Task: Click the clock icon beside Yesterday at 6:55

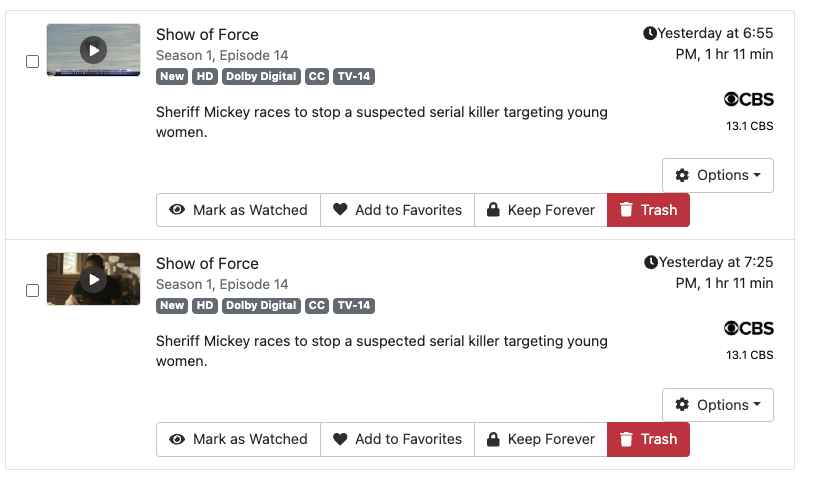Action: [650, 34]
